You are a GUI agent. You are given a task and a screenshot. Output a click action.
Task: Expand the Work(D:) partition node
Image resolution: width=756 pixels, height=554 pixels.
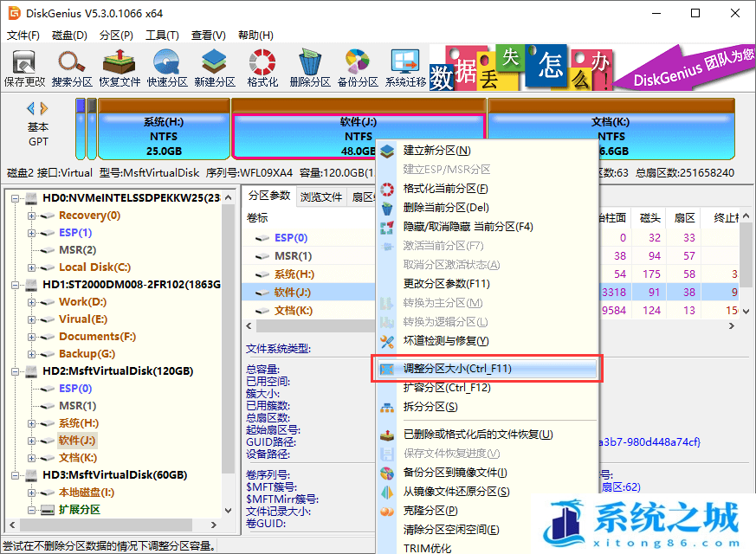(31, 302)
